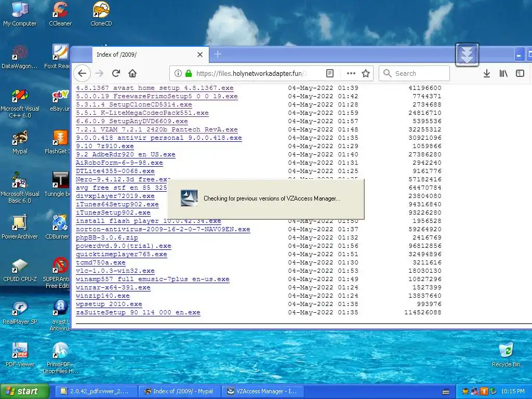Viewport: 532px width, 399px height.
Task: Click the FlashGet floating drop zone icon
Action: click(x=467, y=55)
